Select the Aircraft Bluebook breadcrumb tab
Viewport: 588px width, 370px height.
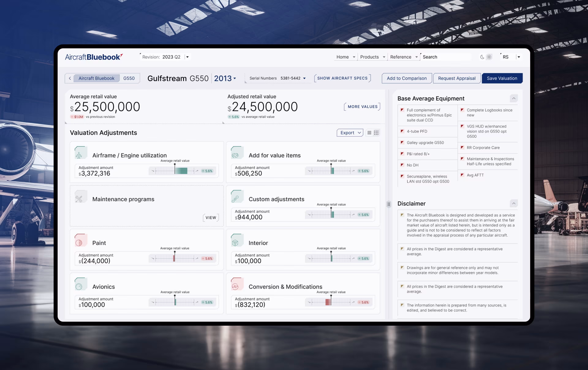click(96, 78)
